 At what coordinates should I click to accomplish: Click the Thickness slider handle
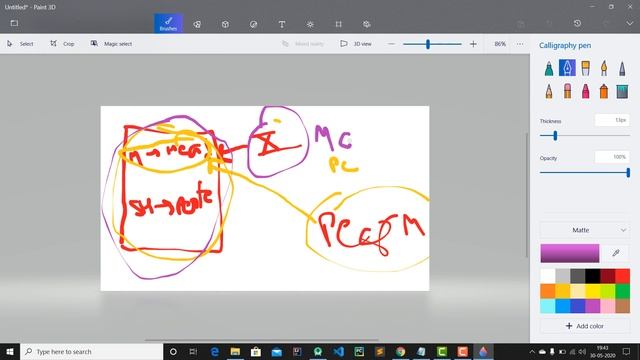coord(555,136)
